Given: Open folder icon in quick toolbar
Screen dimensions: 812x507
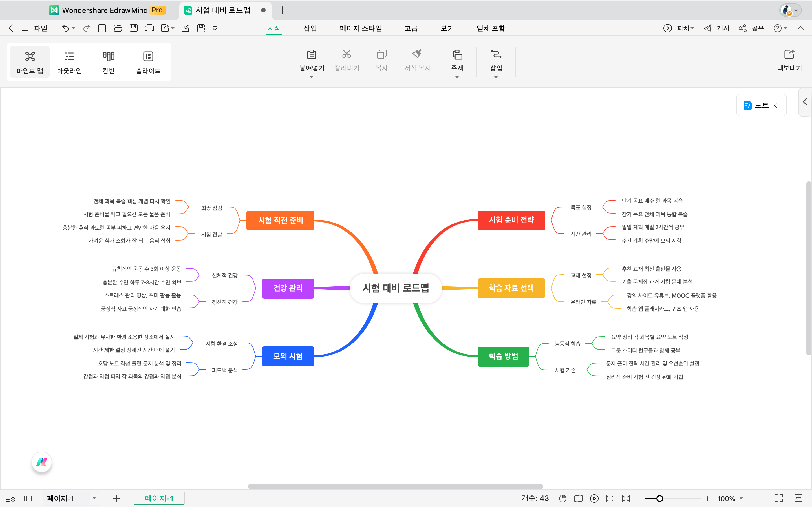Looking at the screenshot, I should pos(118,28).
